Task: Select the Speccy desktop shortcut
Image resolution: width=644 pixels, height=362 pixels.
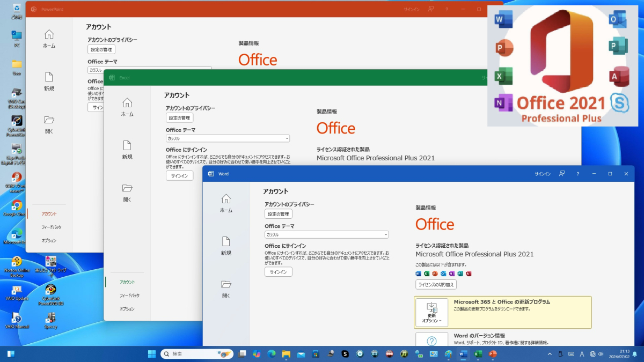Action: point(51,320)
